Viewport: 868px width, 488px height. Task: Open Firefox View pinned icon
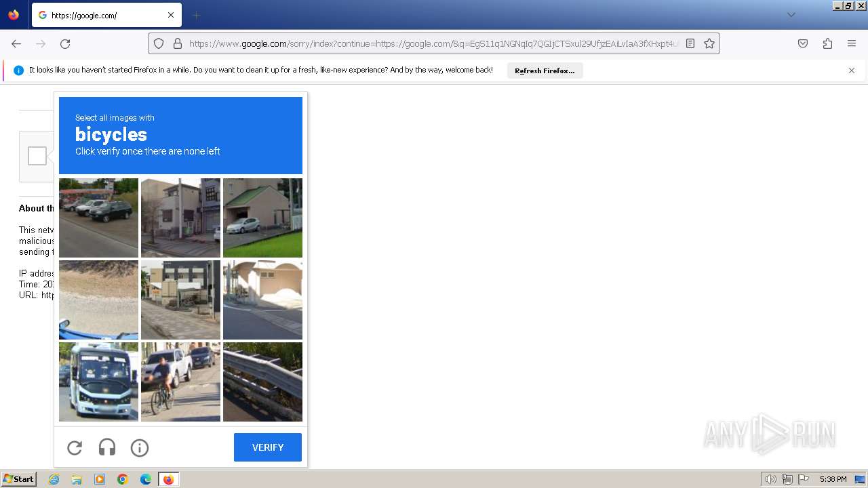coord(14,15)
